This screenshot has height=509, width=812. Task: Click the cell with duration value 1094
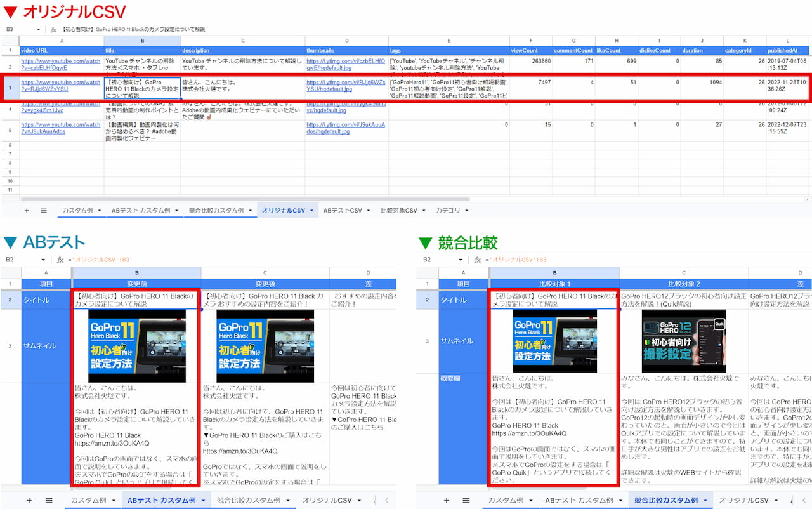point(702,88)
